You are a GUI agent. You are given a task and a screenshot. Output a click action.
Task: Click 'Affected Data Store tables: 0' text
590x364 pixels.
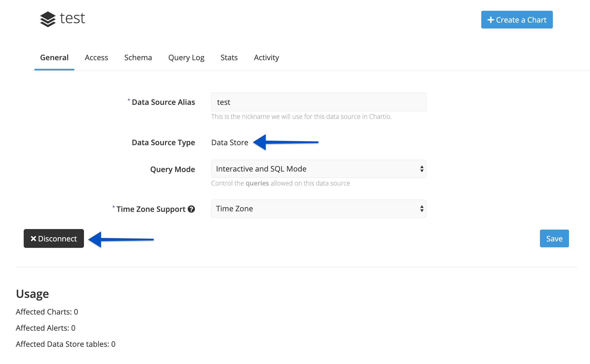[66, 344]
